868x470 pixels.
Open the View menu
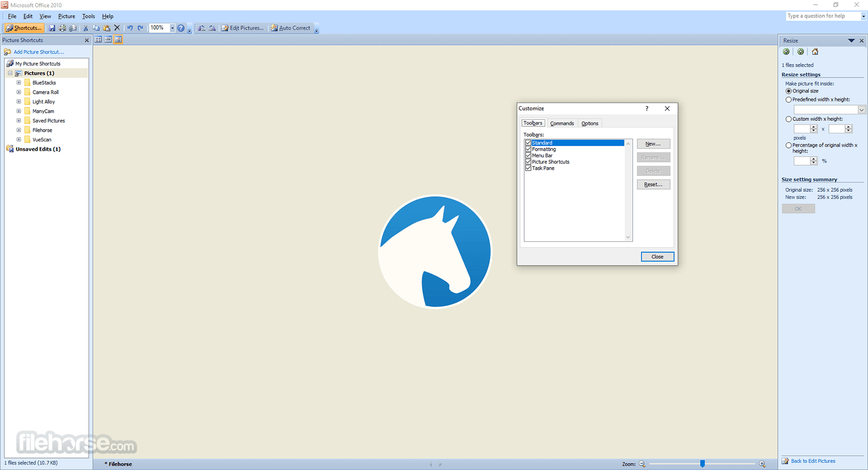[45, 16]
